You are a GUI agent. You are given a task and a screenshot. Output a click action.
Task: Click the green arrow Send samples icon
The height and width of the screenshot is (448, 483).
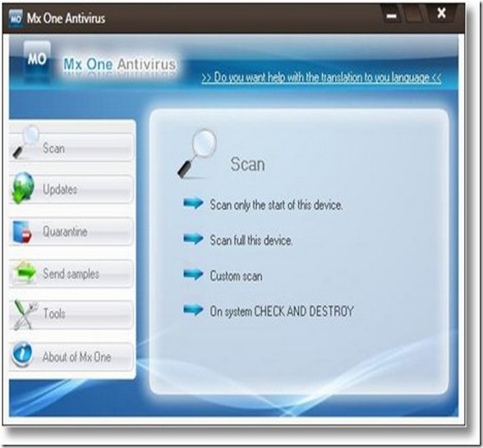pos(25,272)
